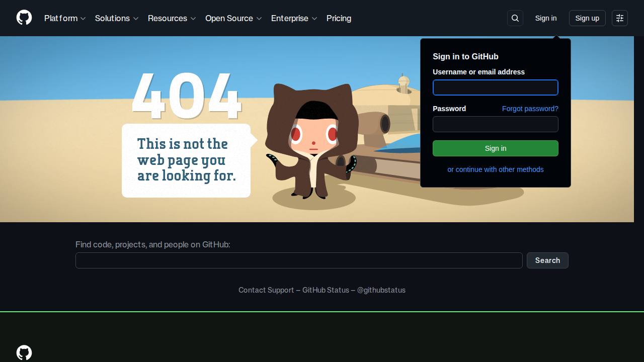Image resolution: width=644 pixels, height=362 pixels.
Task: Click the Sign up button
Action: [x=587, y=18]
